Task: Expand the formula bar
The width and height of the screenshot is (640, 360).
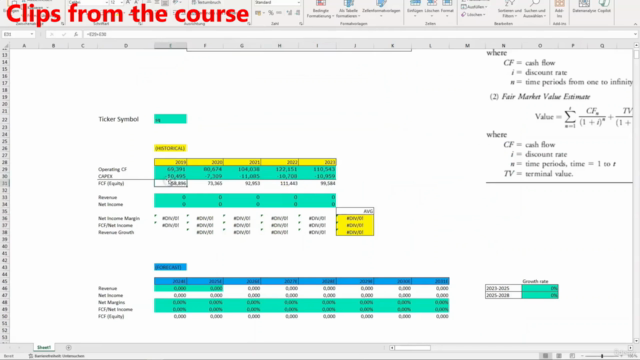Action: pos(636,34)
